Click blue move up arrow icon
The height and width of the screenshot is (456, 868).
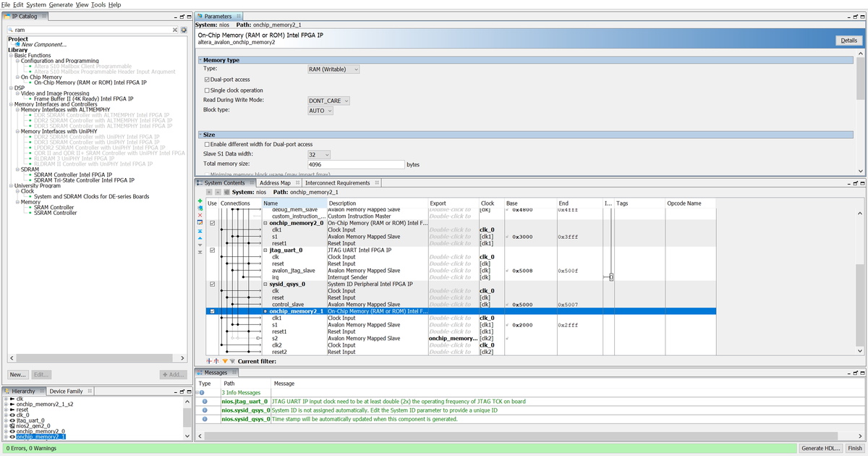coord(200,237)
